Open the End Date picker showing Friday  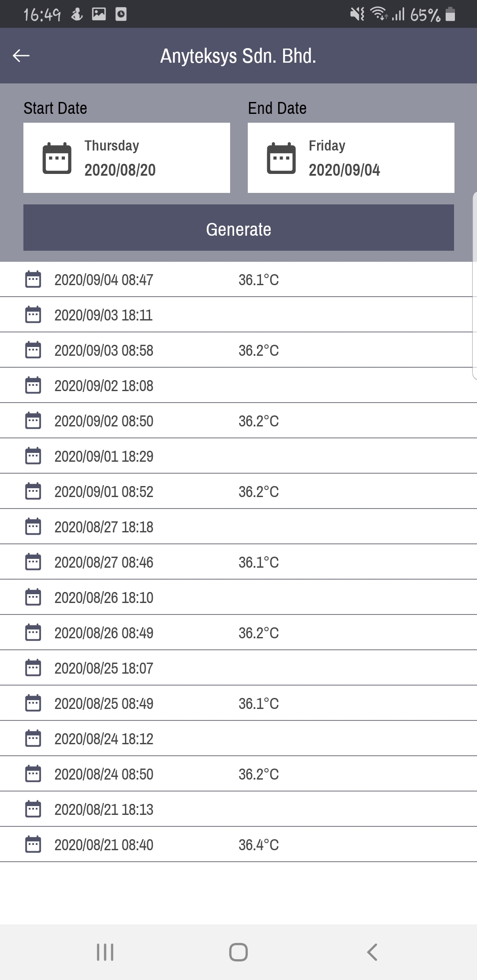point(351,158)
